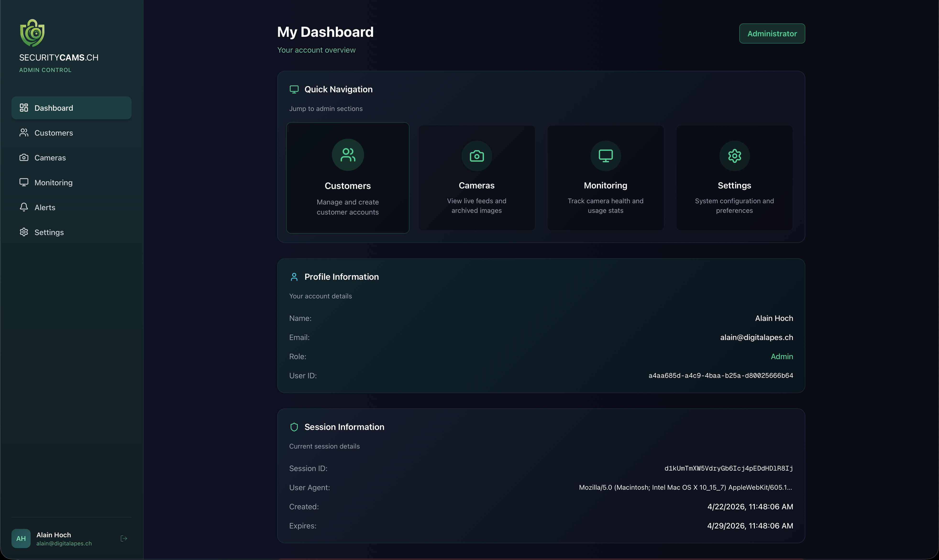
Task: Click the camera icon on the Cameras card
Action: coord(476,156)
